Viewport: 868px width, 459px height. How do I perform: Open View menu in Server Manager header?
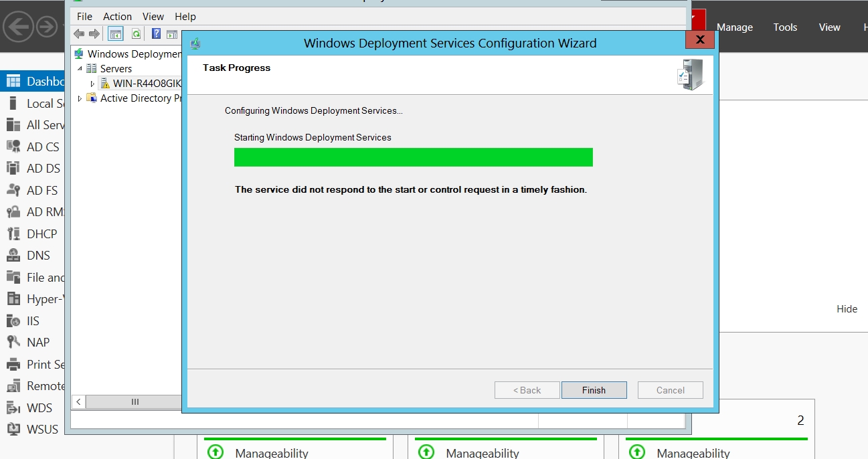829,27
